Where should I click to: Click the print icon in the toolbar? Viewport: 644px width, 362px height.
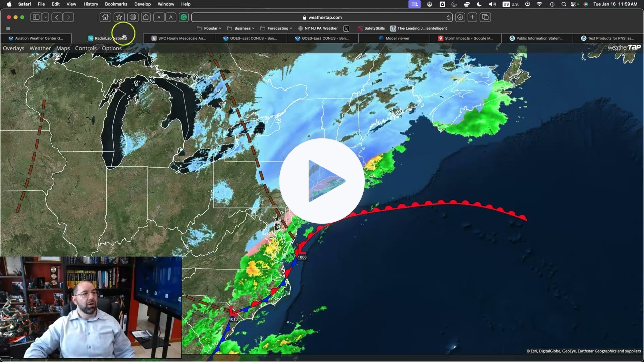point(132,17)
